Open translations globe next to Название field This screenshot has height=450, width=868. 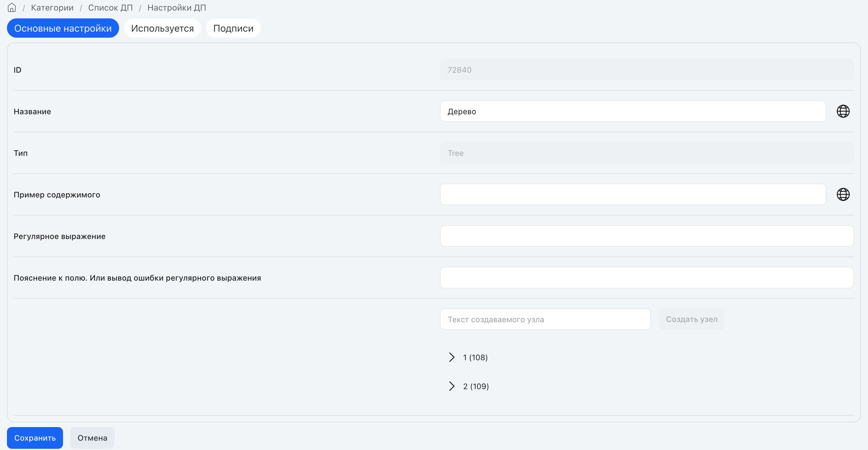[x=843, y=111]
